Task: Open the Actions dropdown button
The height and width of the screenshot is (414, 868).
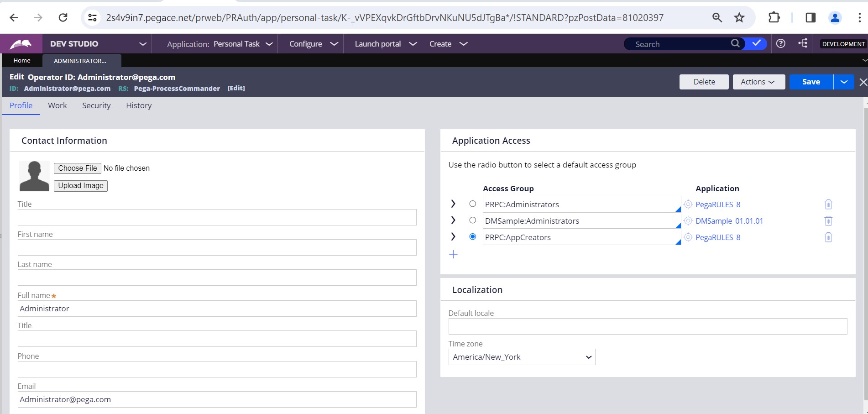Action: 758,82
